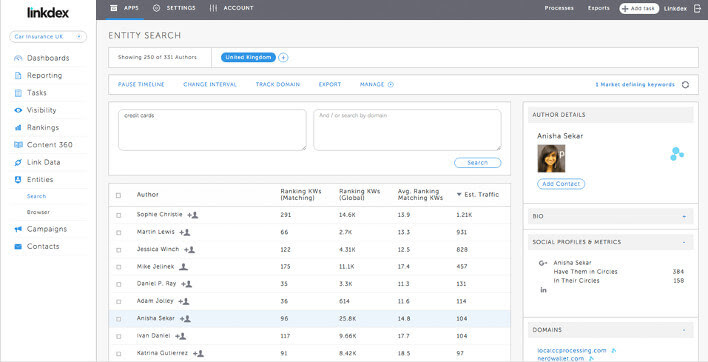Click Pause Timeline
Viewport: 708px width, 362px height.
[141, 84]
